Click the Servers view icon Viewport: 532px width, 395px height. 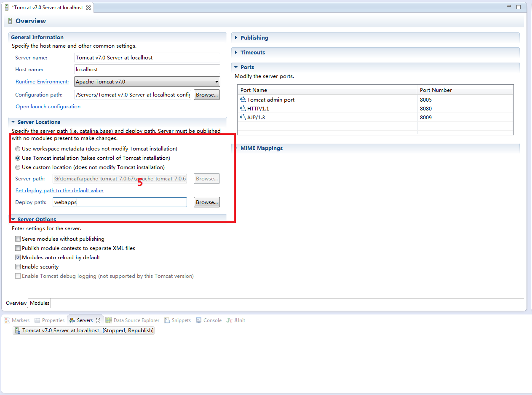click(x=72, y=320)
